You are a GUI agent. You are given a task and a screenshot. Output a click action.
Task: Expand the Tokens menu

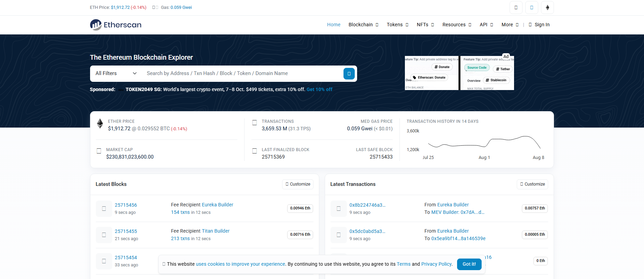398,25
